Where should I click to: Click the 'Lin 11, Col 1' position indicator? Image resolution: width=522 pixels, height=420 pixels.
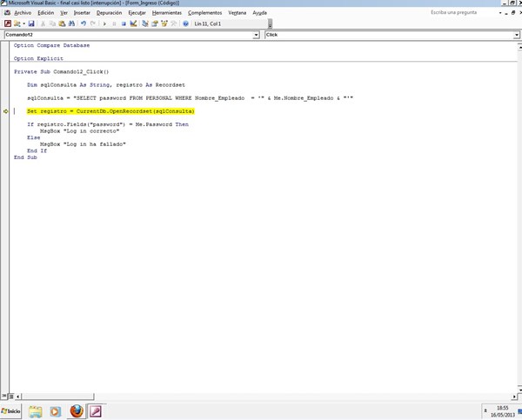207,23
